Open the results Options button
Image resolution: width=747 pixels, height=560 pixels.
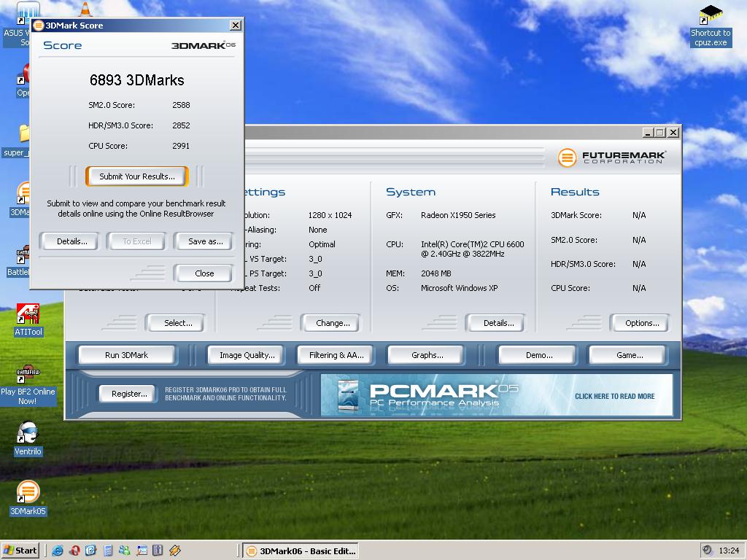(x=642, y=323)
